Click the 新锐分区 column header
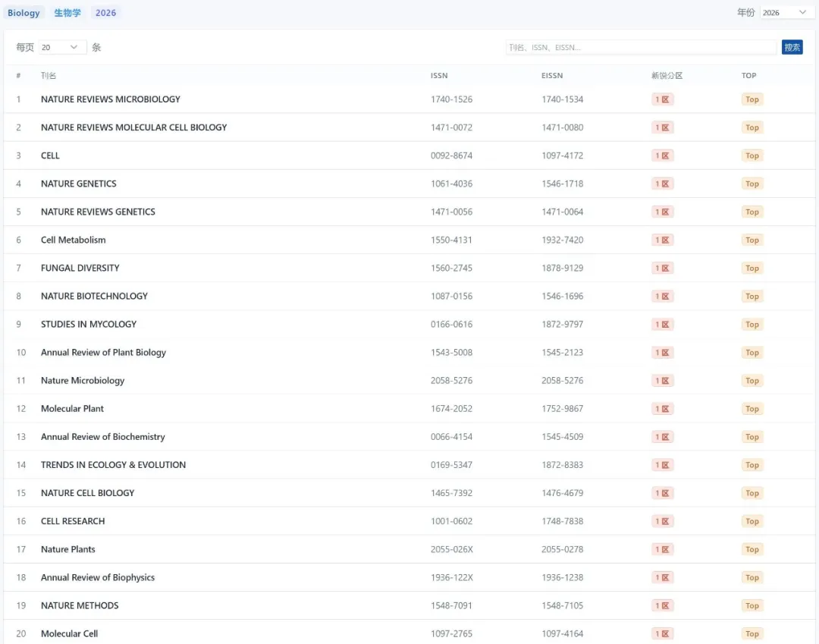Image resolution: width=819 pixels, height=644 pixels. pos(667,76)
